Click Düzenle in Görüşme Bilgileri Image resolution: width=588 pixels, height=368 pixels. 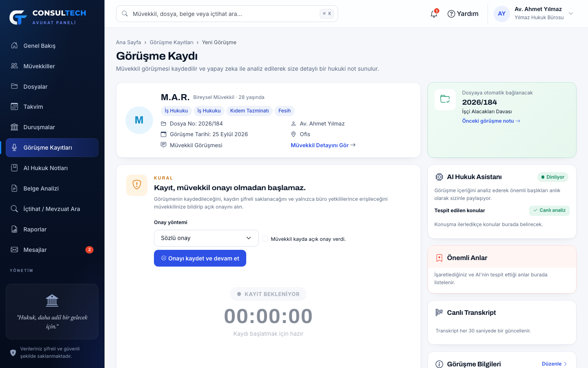[555, 364]
